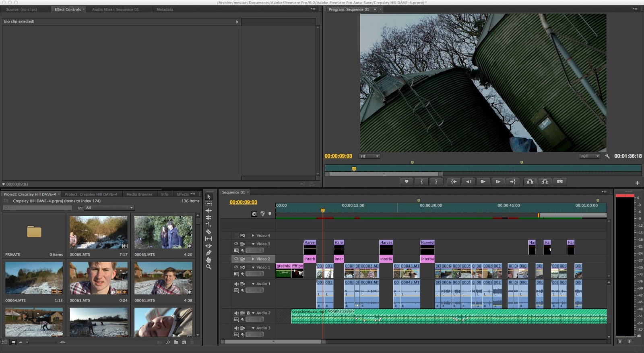Screen dimensions: 644x353
Task: Create a new bin in Project panel
Action: click(x=176, y=342)
